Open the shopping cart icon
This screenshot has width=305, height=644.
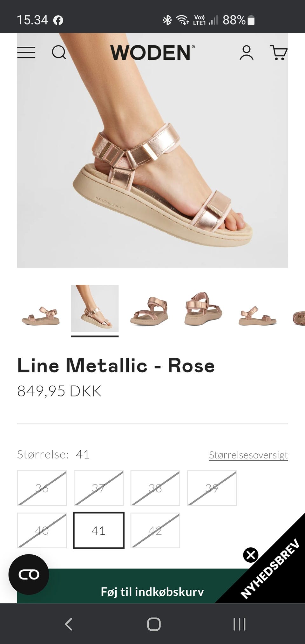pyautogui.click(x=279, y=52)
